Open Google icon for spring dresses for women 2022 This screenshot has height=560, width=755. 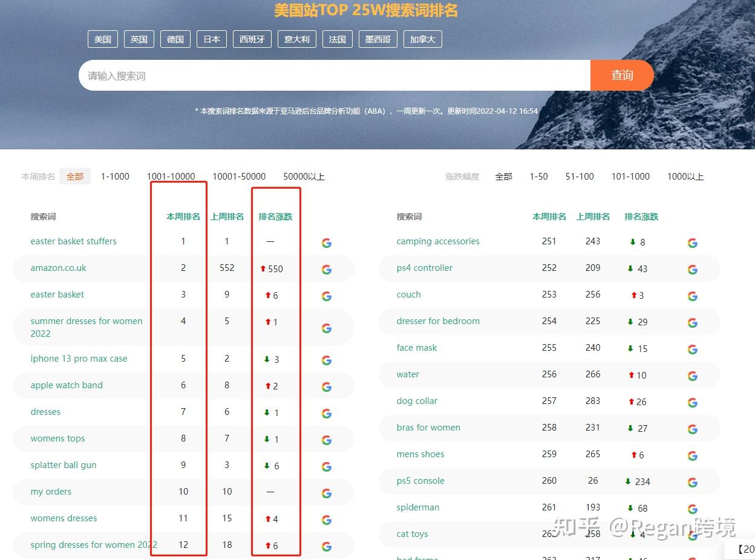(x=327, y=547)
